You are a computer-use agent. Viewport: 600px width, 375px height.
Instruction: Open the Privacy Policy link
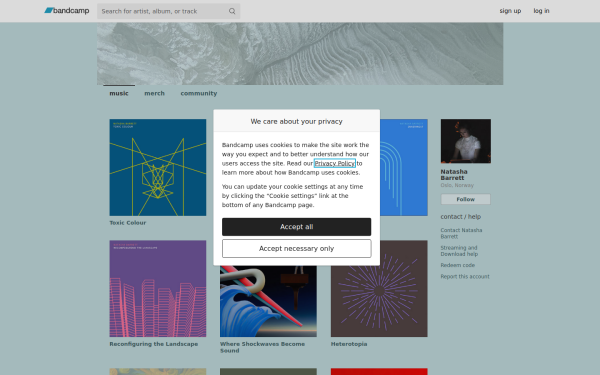[335, 163]
